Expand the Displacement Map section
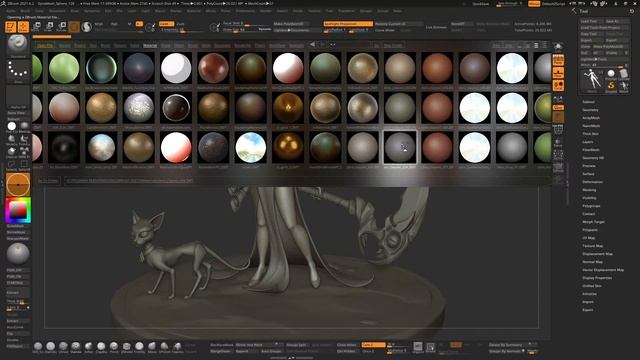The height and width of the screenshot is (360, 640). [x=598, y=254]
